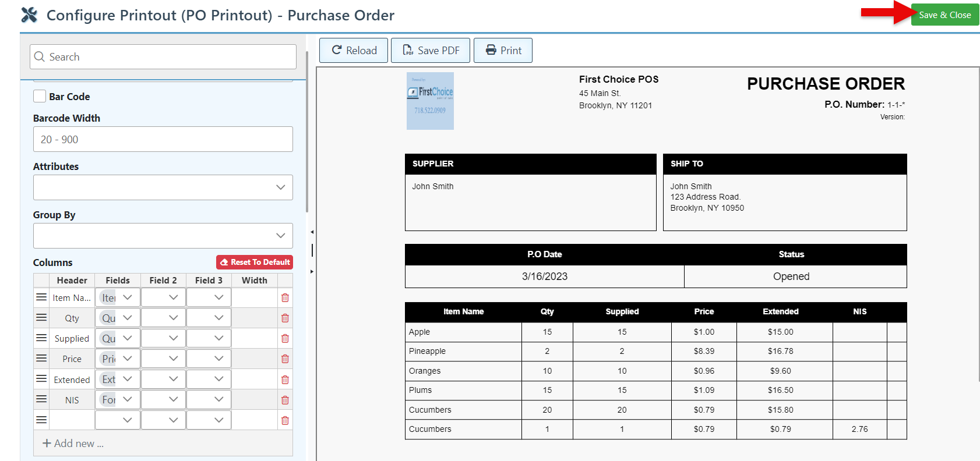Open the Attributes dropdown
This screenshot has width=980, height=461.
tap(163, 187)
